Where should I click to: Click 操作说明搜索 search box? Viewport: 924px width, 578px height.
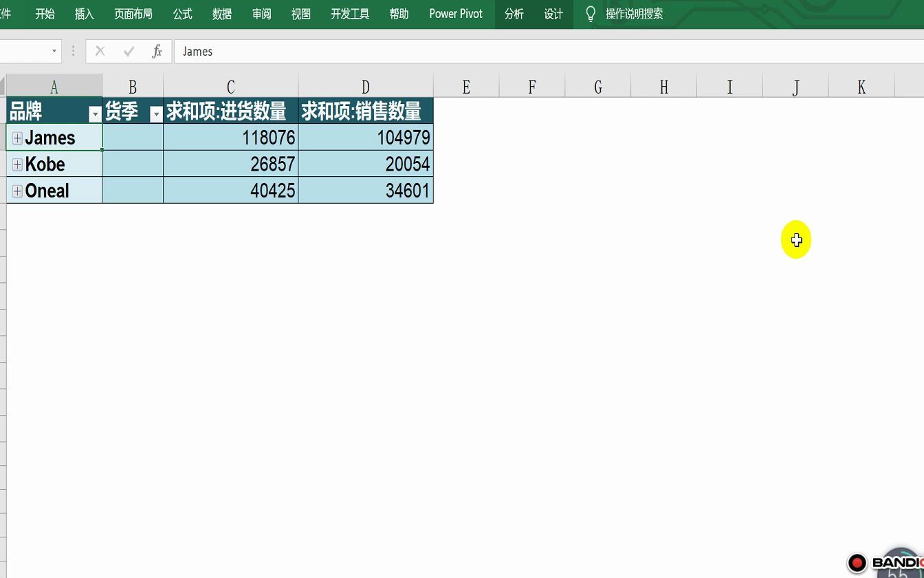point(634,14)
